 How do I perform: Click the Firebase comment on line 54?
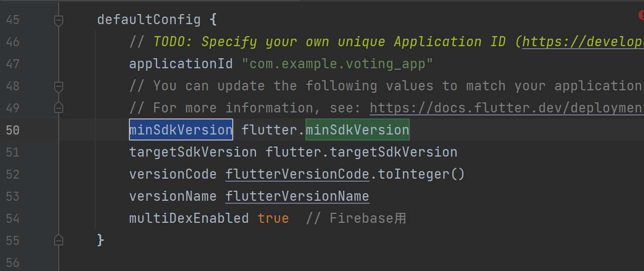(356, 218)
